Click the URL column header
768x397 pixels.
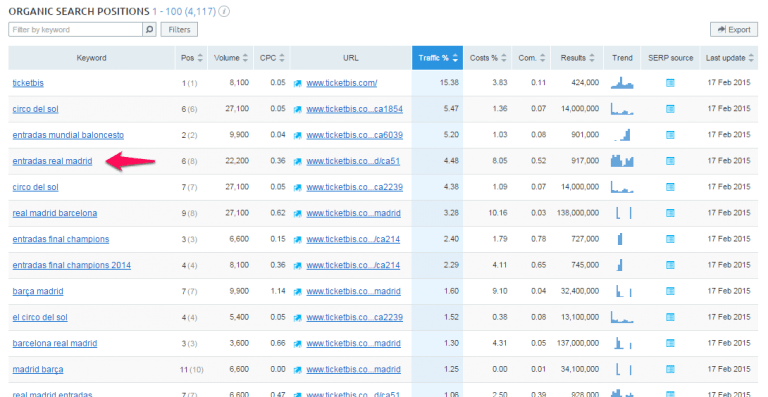pyautogui.click(x=351, y=58)
